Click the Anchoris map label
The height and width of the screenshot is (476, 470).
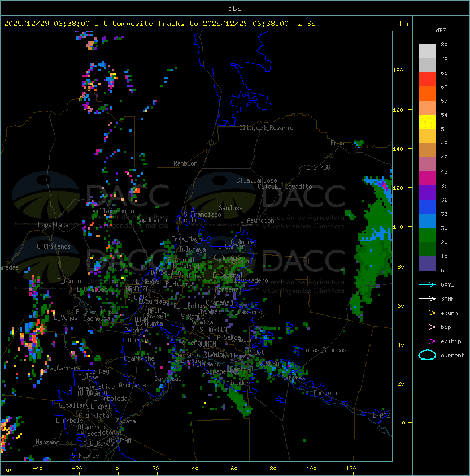tap(132, 385)
